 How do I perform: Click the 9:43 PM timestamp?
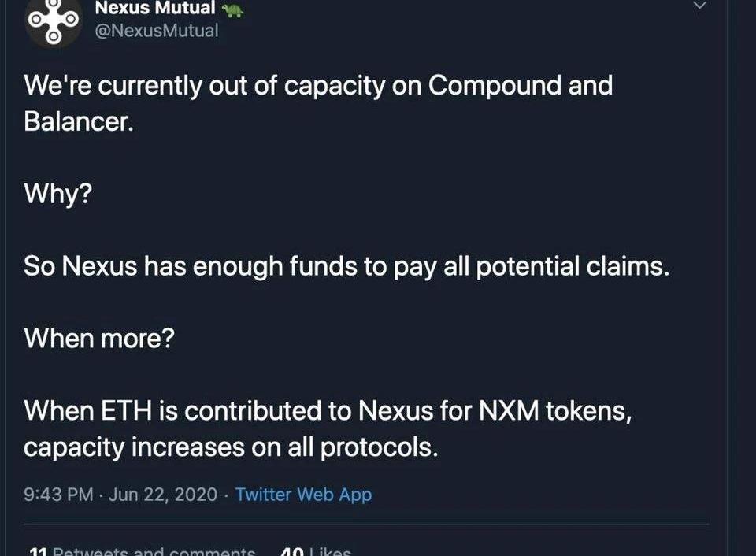(x=58, y=495)
